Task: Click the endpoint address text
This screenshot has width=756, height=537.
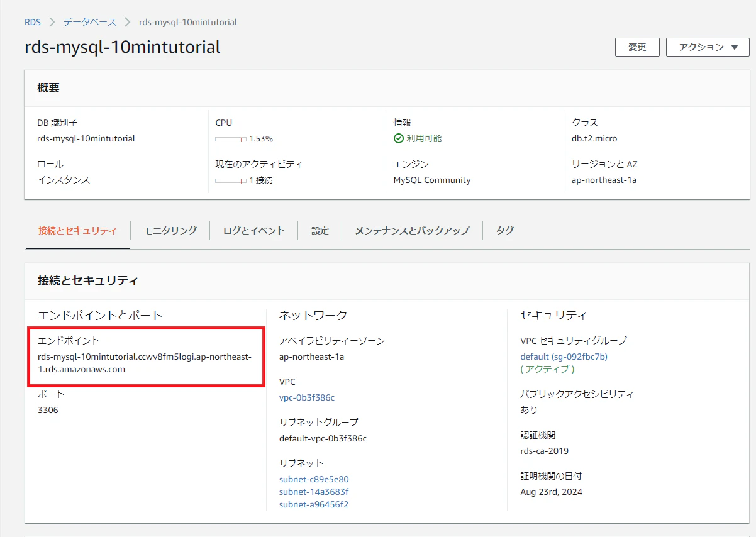Action: (x=145, y=363)
